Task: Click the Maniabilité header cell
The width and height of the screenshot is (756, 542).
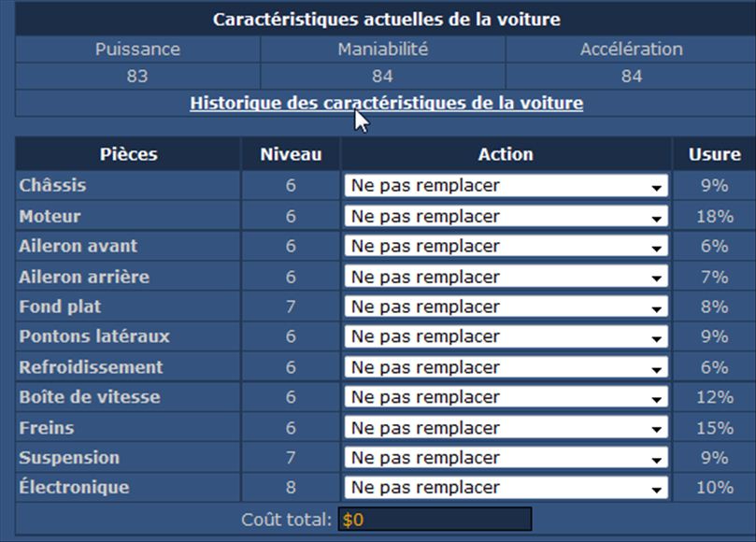Action: click(383, 50)
